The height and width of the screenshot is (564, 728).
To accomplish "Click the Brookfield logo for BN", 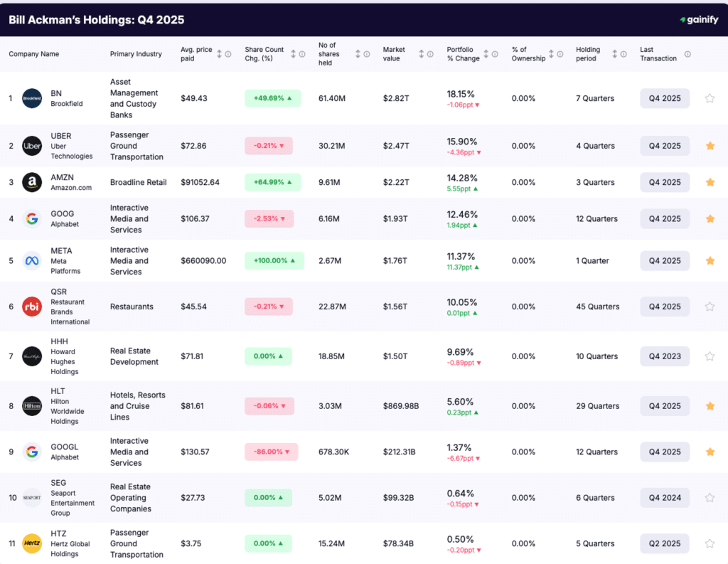I will point(31,98).
